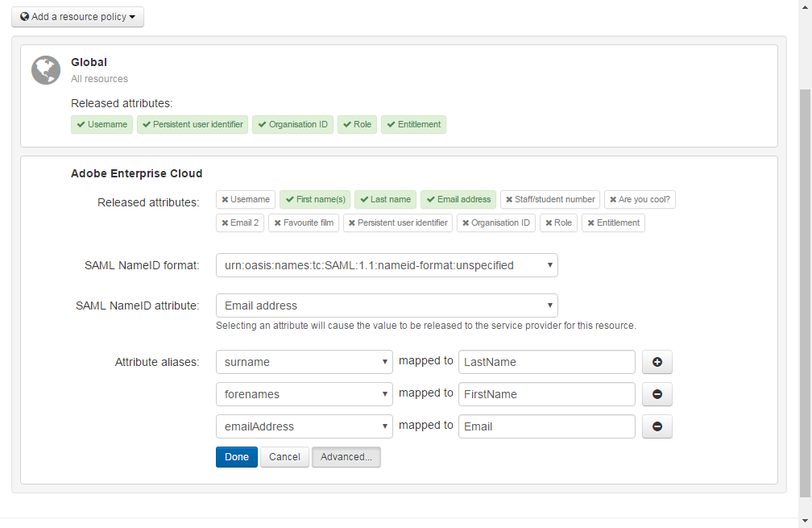
Task: Enable the Are you cool? attribute
Action: [x=640, y=200]
